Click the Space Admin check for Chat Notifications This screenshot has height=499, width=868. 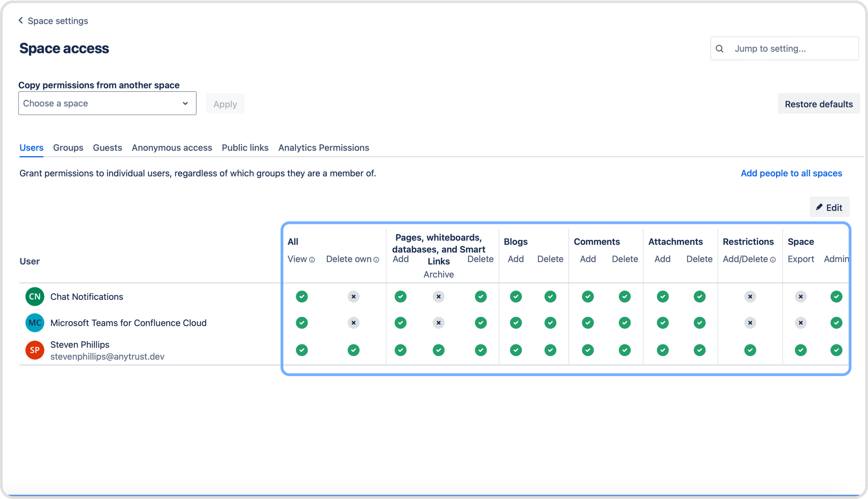[836, 297]
